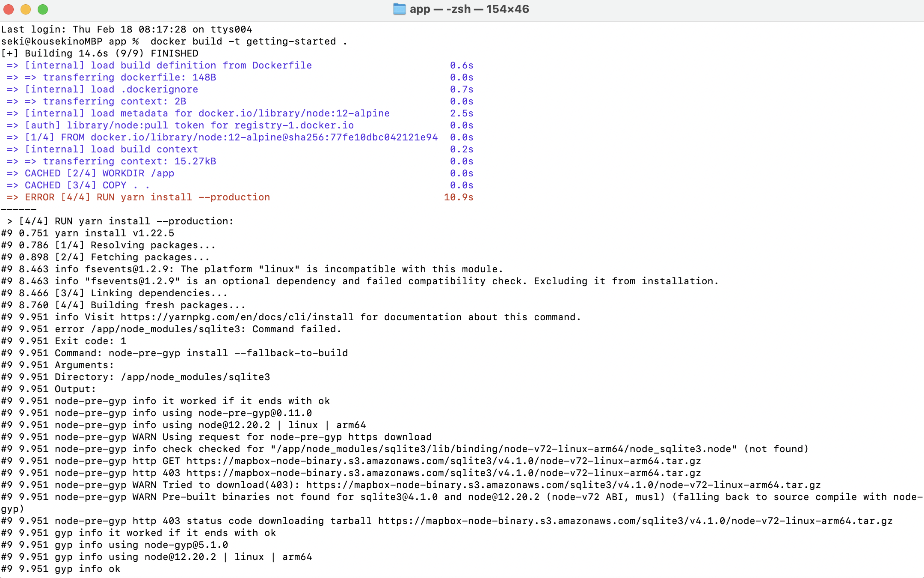This screenshot has width=924, height=578.
Task: Click the '[1/4] Resolving packages...' line
Action: point(108,245)
